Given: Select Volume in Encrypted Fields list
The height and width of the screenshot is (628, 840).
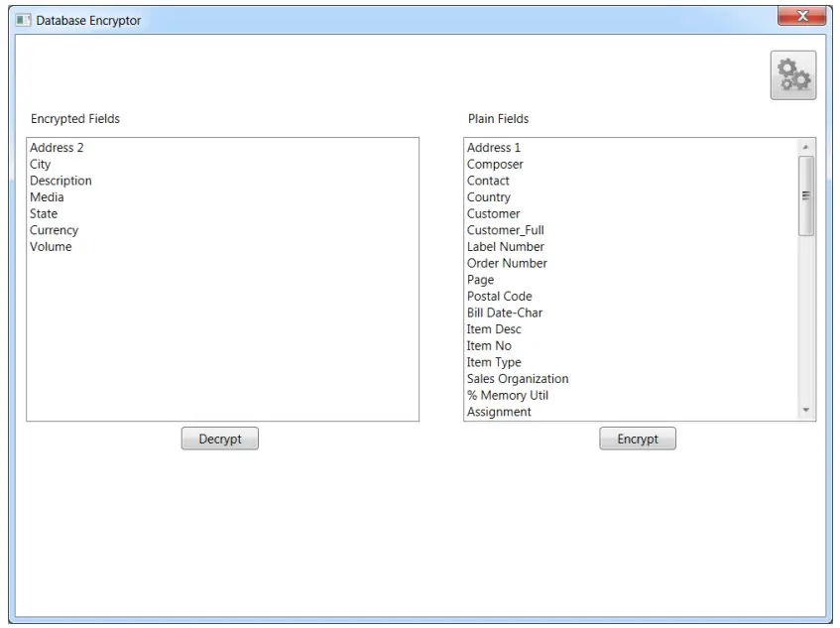Looking at the screenshot, I should [51, 247].
